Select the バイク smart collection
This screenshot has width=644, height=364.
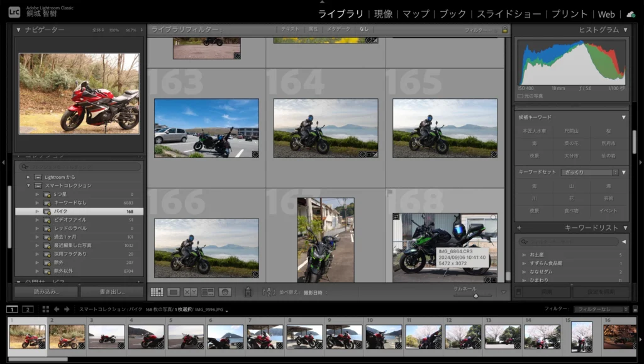click(x=61, y=212)
